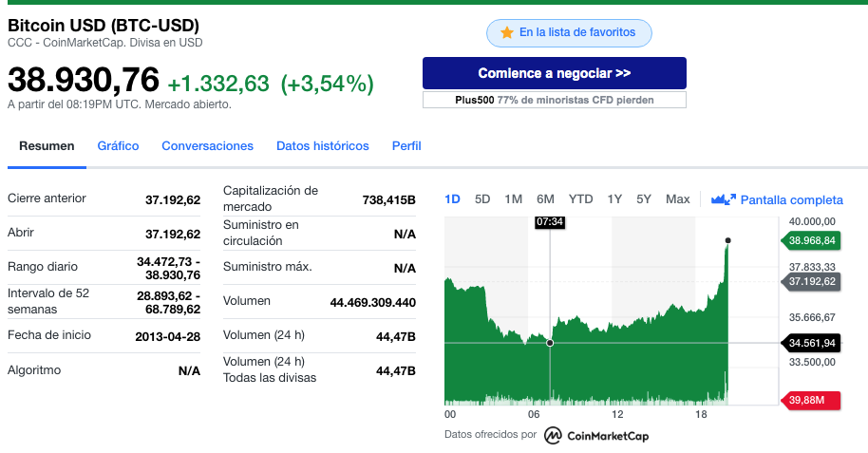Click the full screen chart icon

(723, 199)
